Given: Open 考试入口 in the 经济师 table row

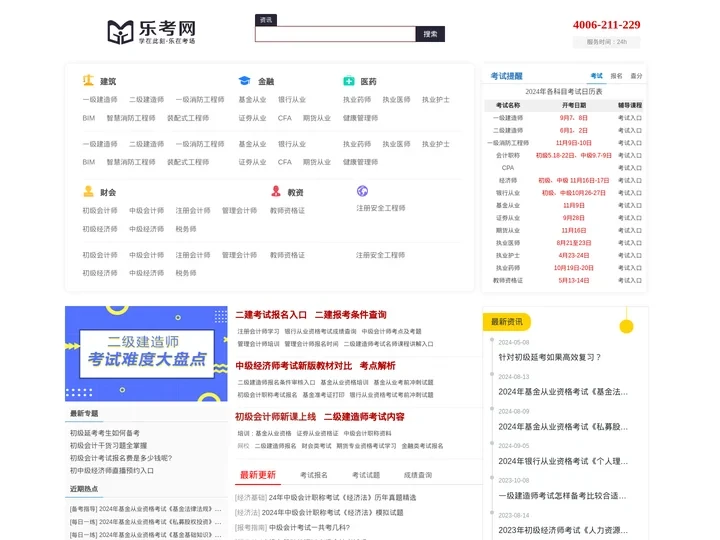Looking at the screenshot, I should click(x=630, y=180).
